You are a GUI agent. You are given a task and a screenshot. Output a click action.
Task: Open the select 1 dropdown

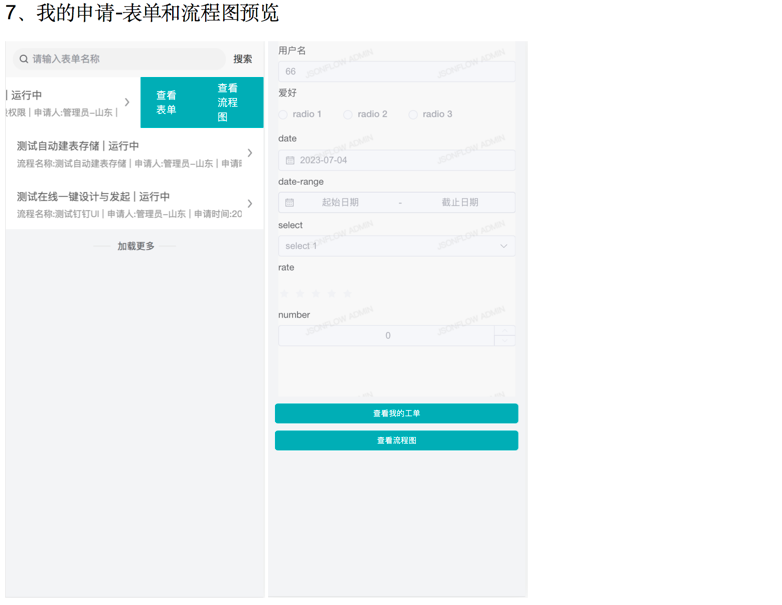(x=396, y=246)
